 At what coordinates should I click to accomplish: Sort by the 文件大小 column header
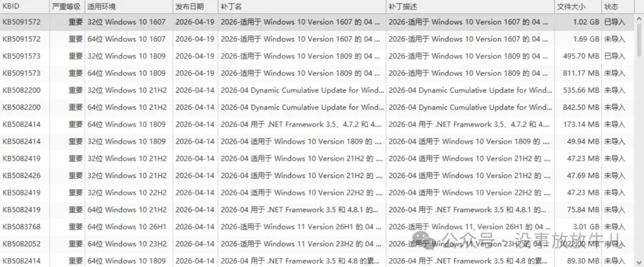578,7
